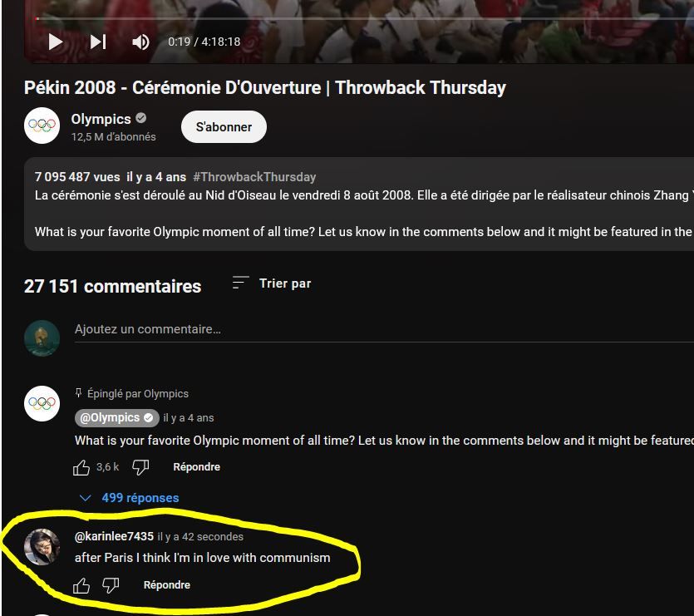Skip to next video icon
694x616 pixels.
(98, 42)
